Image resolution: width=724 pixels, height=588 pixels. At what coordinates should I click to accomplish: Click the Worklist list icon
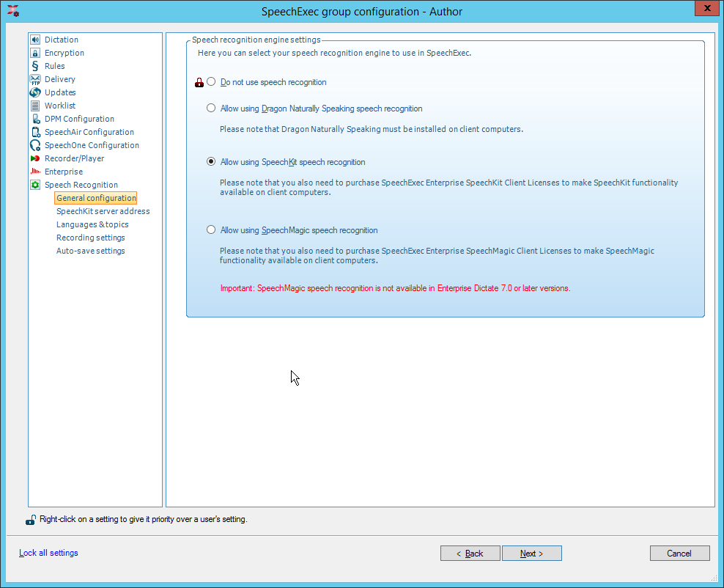(35, 106)
